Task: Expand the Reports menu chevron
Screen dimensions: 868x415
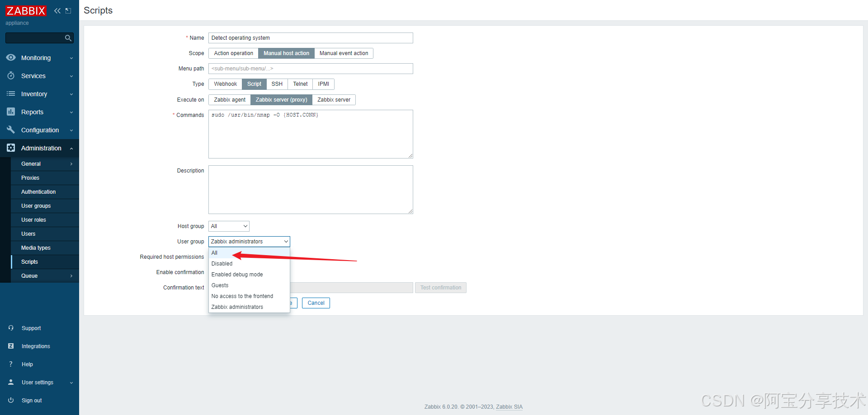Action: (x=71, y=112)
